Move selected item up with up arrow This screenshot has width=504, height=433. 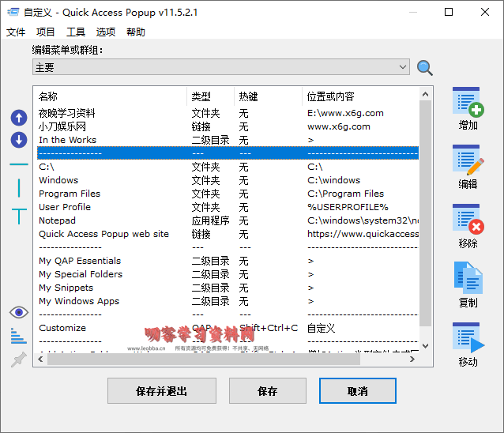click(x=18, y=119)
